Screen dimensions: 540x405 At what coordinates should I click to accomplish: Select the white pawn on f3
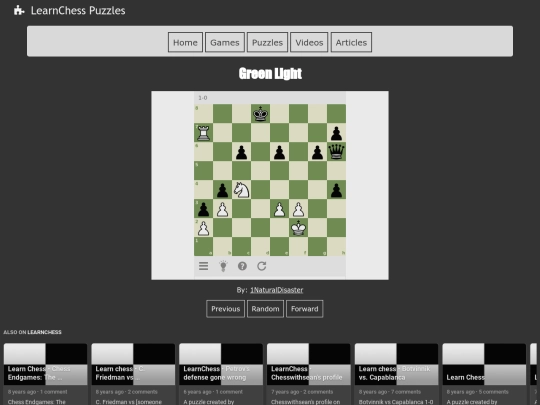tap(298, 208)
